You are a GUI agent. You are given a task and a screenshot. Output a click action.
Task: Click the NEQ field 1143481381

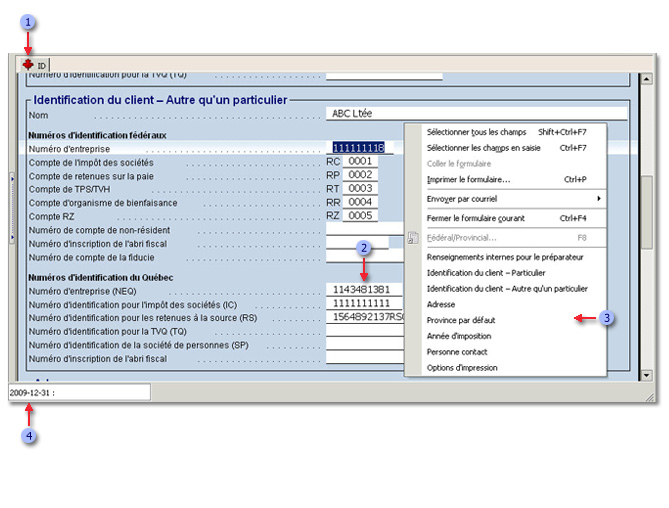pos(365,290)
